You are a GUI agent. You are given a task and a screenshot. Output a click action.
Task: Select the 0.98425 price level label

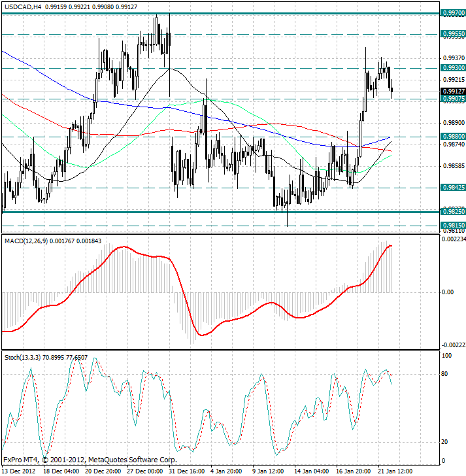[453, 188]
